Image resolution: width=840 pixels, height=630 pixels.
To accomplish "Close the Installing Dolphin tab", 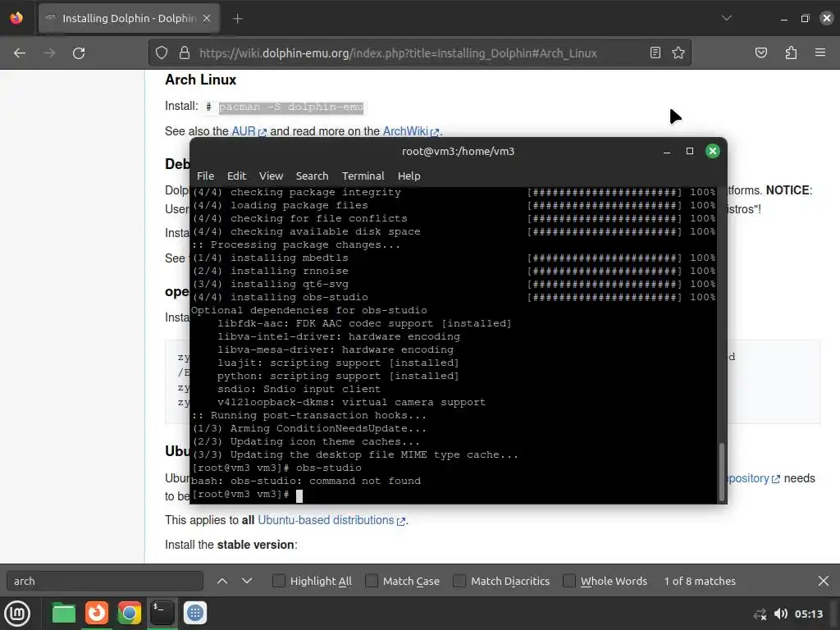I will pyautogui.click(x=207, y=18).
